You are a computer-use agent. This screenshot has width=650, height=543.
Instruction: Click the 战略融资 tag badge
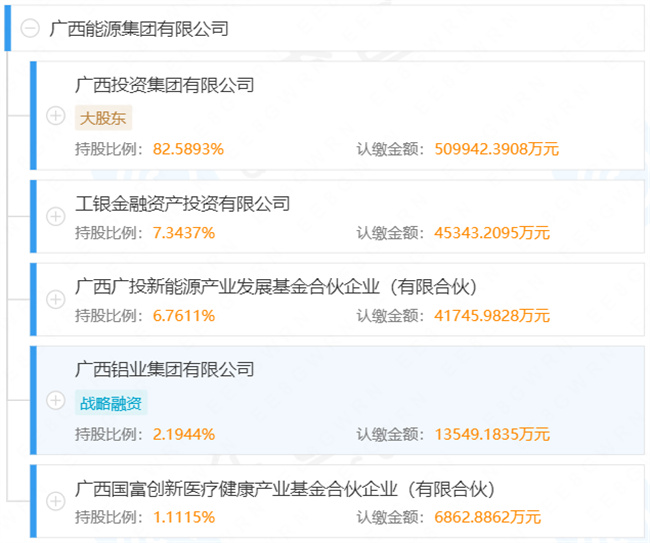[x=111, y=403]
